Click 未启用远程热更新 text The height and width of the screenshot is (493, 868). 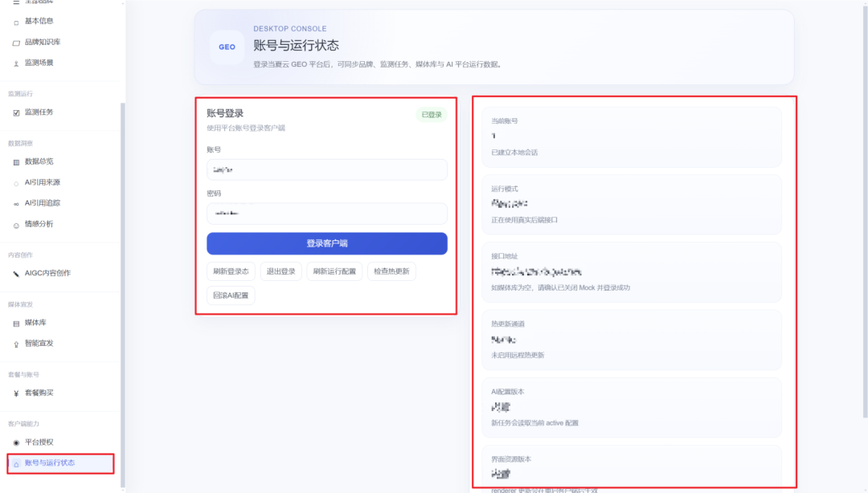click(518, 355)
